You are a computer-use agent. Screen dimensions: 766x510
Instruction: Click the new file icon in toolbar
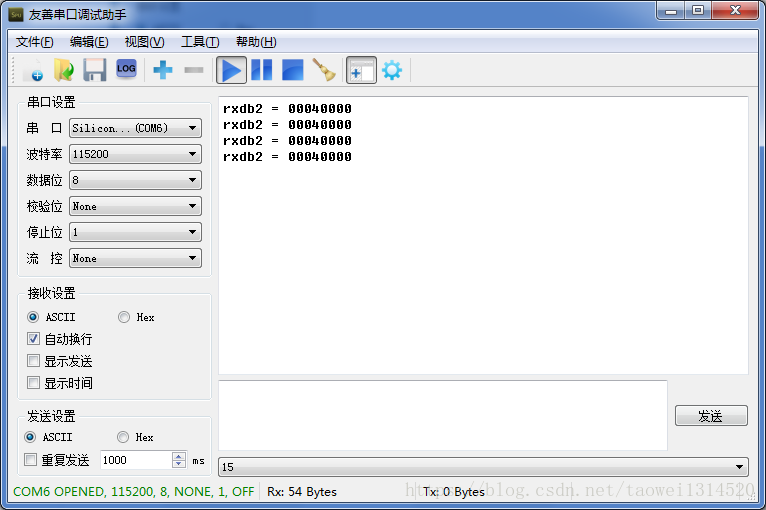point(34,70)
